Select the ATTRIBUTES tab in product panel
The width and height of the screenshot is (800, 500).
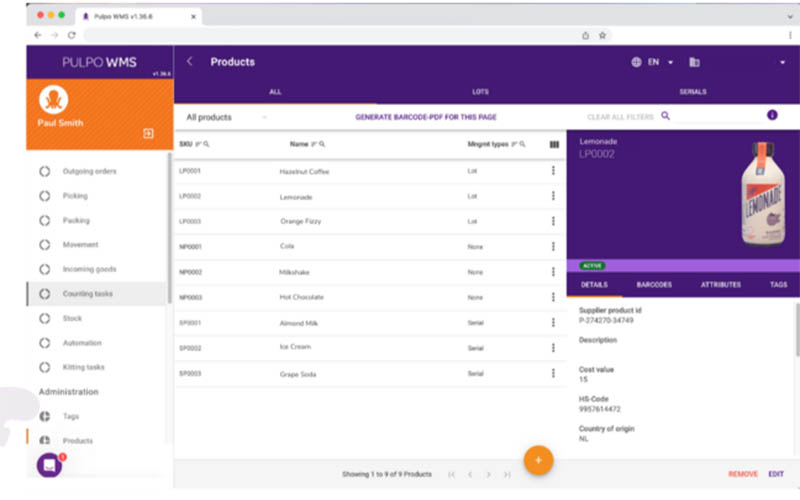coord(720,285)
